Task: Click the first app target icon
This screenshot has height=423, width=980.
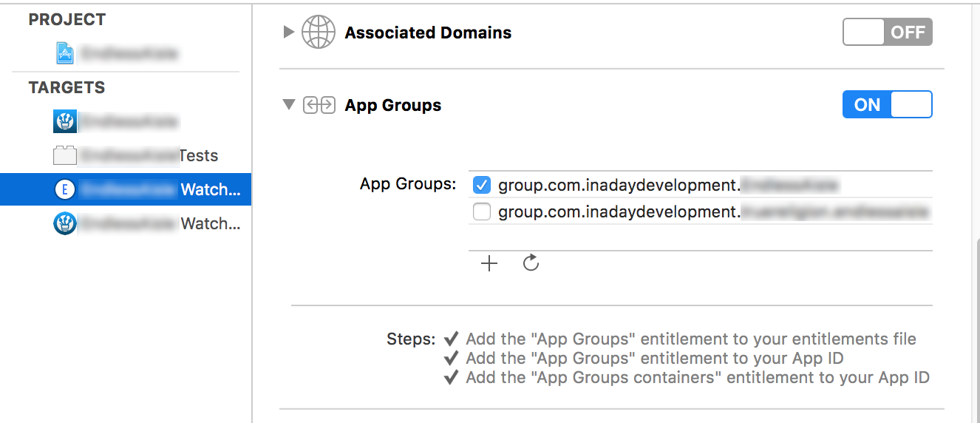Action: click(x=65, y=121)
